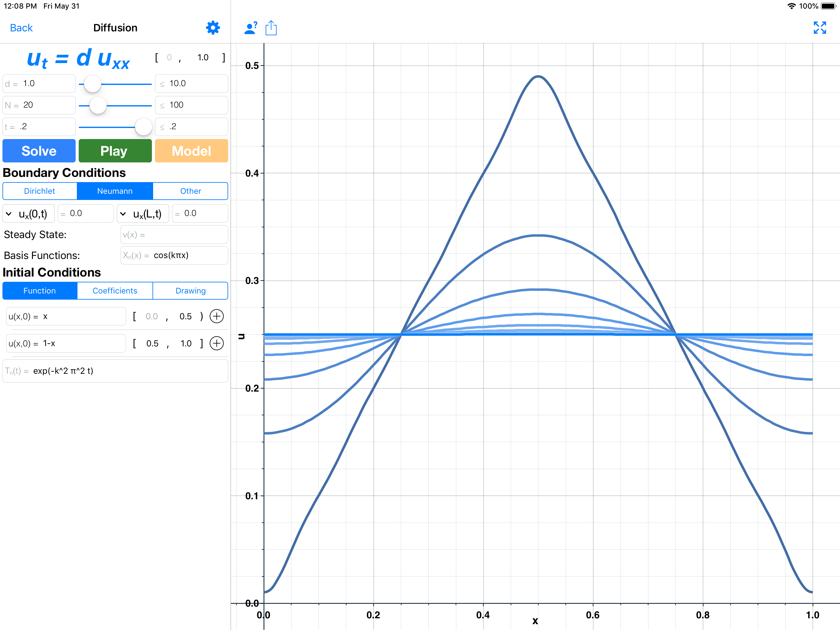Tap the Wi-Fi status icon
This screenshot has width=840, height=630.
[791, 6]
